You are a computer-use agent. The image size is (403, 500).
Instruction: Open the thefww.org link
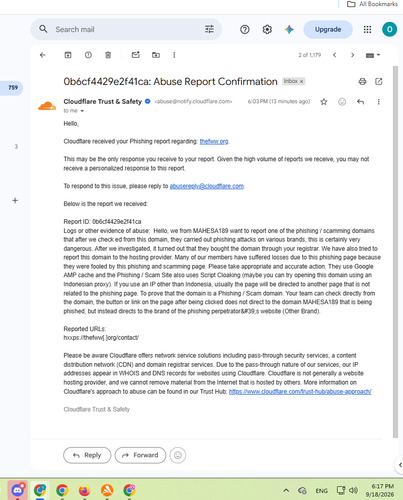[214, 141]
